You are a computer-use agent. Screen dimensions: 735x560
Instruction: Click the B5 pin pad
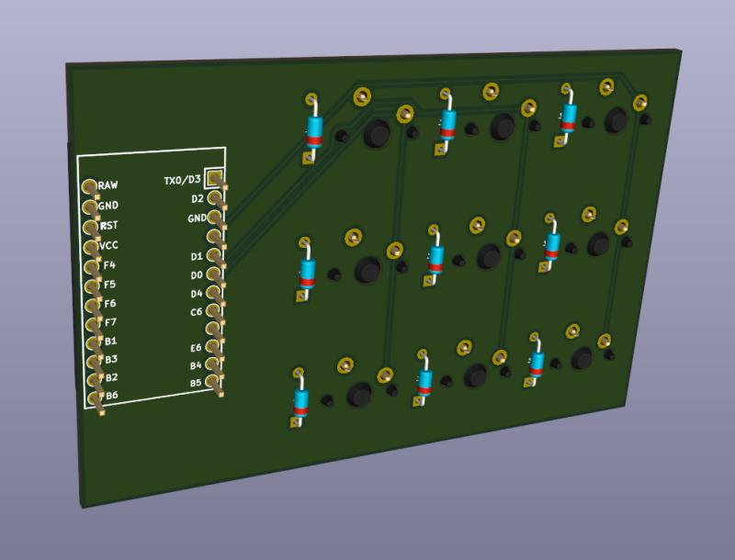coord(213,381)
